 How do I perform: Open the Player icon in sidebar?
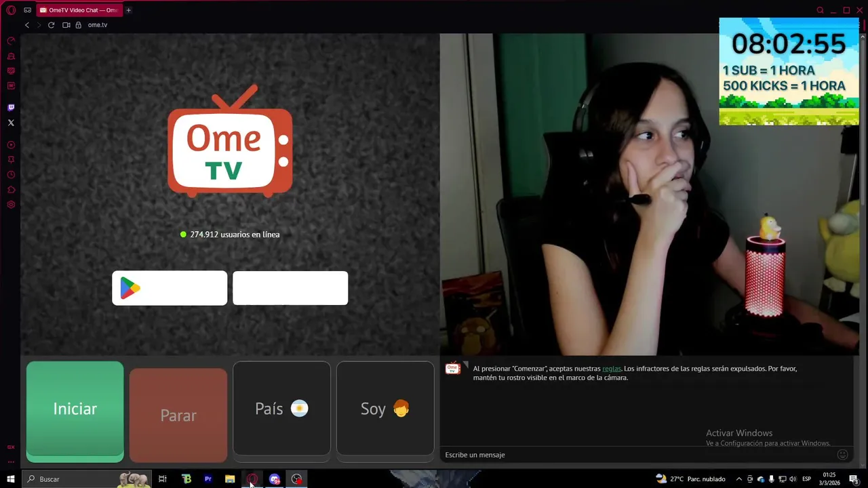(11, 145)
